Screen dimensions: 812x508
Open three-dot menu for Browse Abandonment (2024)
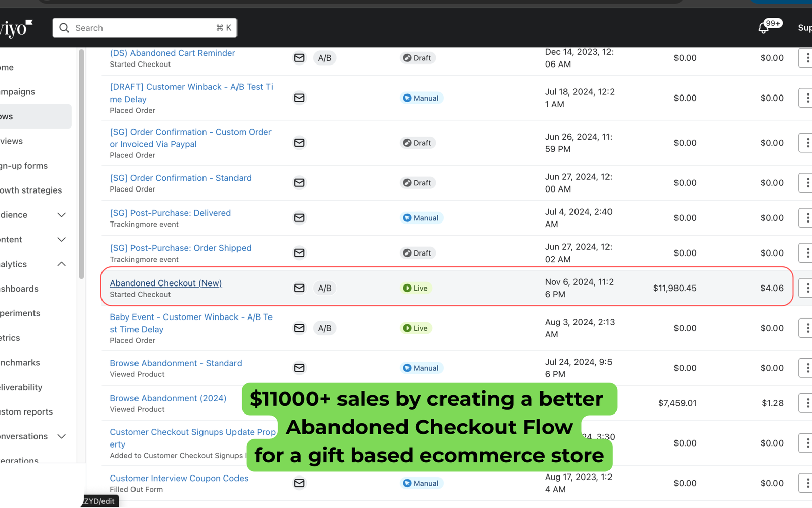tap(807, 403)
